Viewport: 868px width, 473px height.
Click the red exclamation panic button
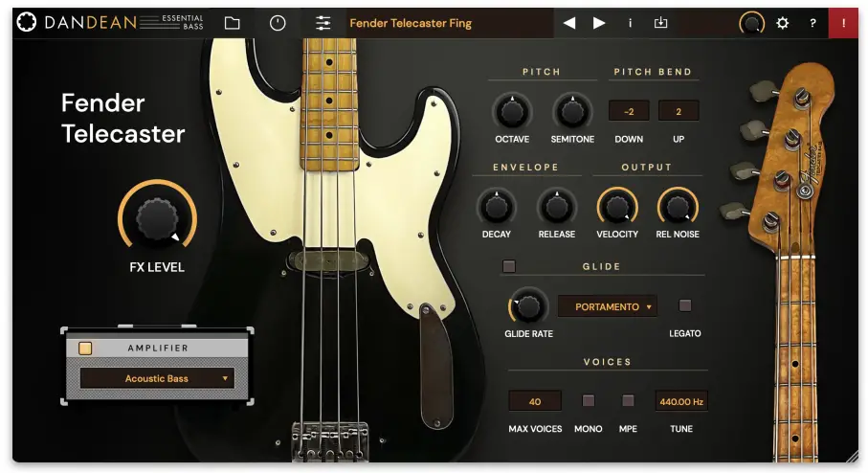[844, 23]
